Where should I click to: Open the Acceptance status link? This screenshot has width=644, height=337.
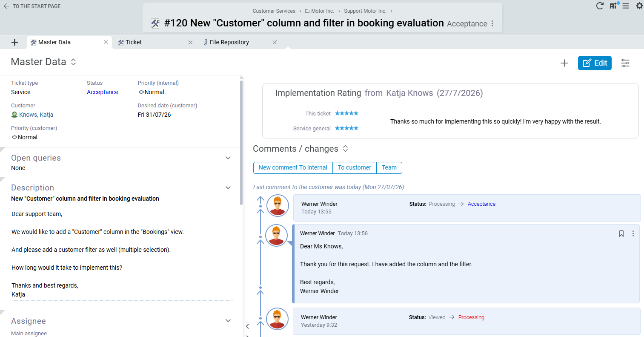click(103, 92)
